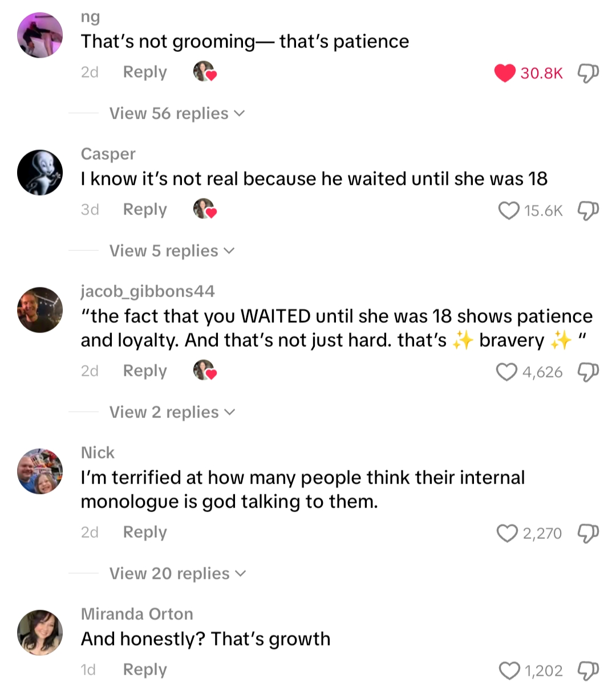Reply to Casper's comment
The height and width of the screenshot is (698, 616).
pos(145,210)
